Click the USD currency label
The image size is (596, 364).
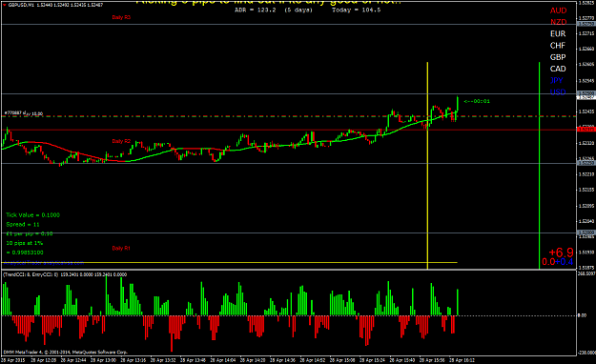coord(558,91)
